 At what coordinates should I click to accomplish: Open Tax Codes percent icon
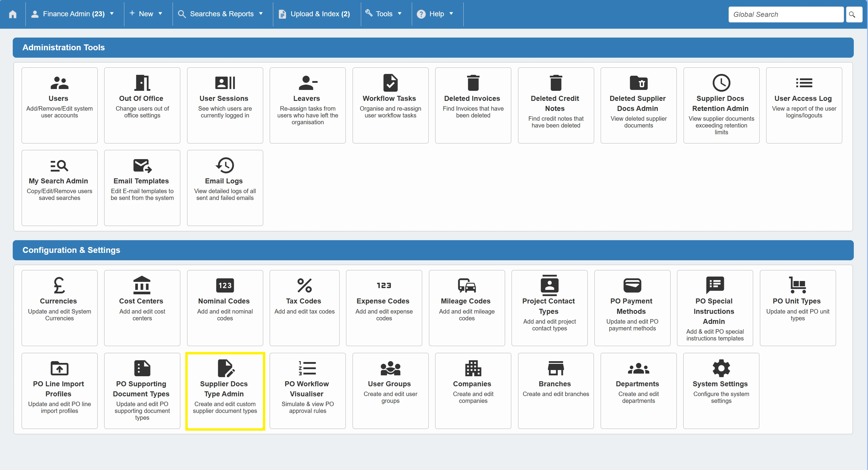tap(304, 285)
